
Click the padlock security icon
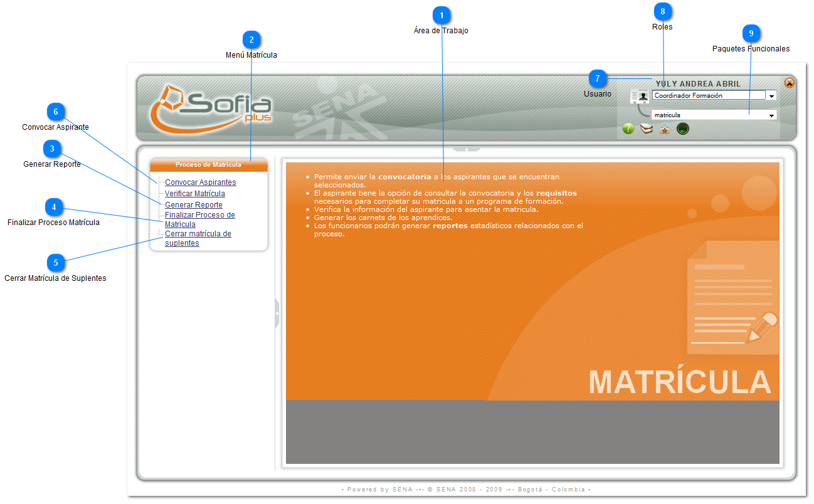[x=665, y=129]
